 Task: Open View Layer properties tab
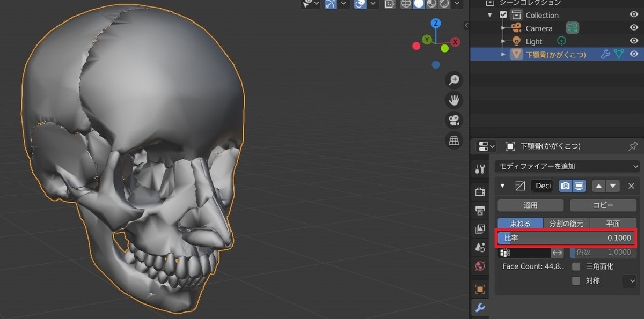(x=480, y=229)
